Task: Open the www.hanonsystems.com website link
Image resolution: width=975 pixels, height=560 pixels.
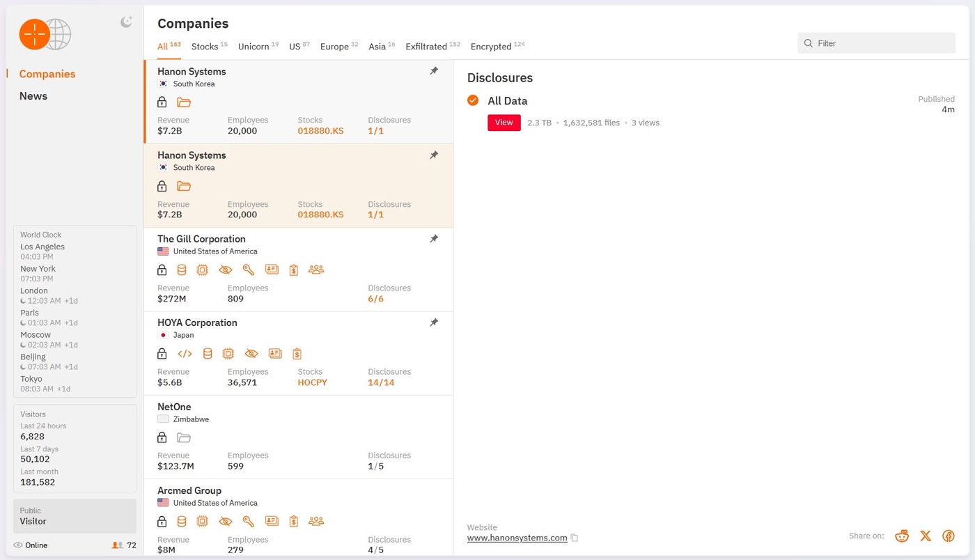Action: [x=517, y=538]
